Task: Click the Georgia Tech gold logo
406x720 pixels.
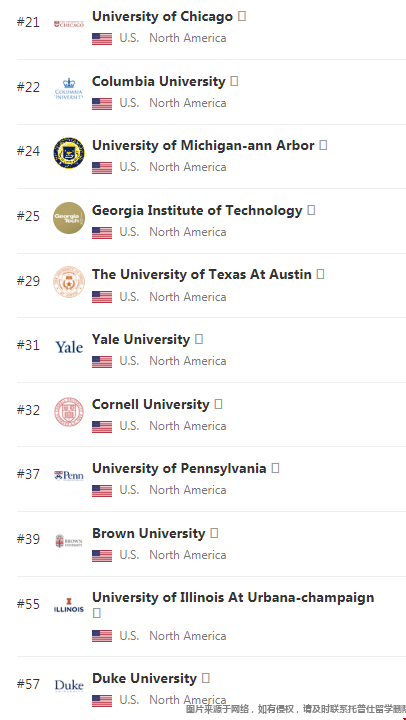Action: (x=69, y=218)
